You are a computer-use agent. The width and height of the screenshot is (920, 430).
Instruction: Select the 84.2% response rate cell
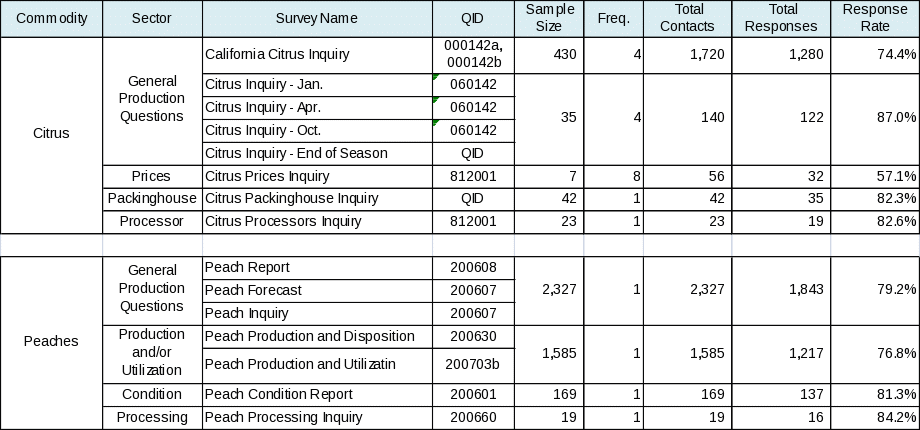(x=875, y=418)
